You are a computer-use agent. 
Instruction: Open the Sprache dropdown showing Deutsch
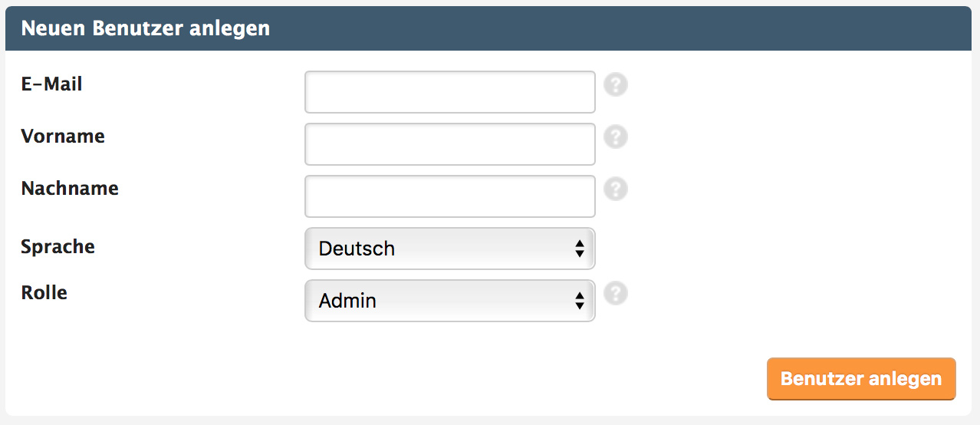click(x=450, y=249)
